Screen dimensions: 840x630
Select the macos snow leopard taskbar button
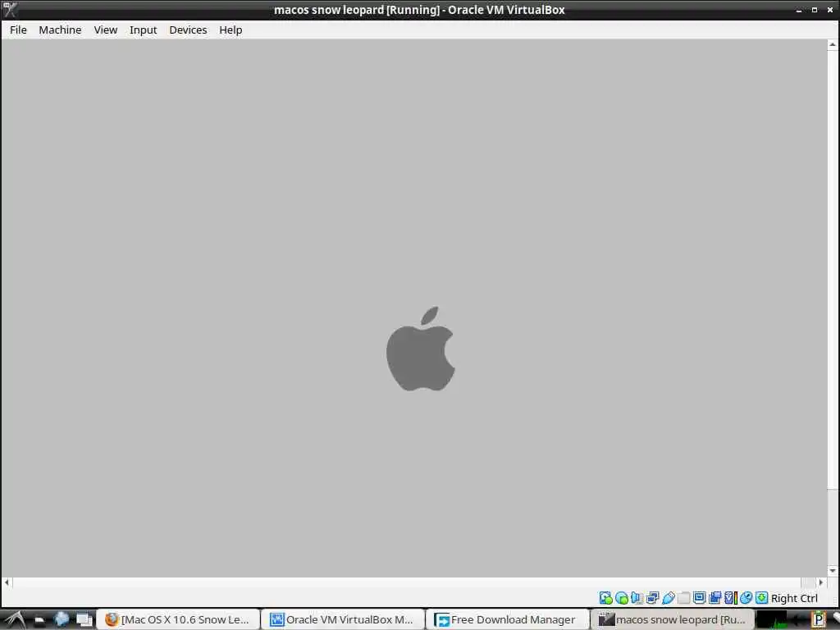(672, 620)
